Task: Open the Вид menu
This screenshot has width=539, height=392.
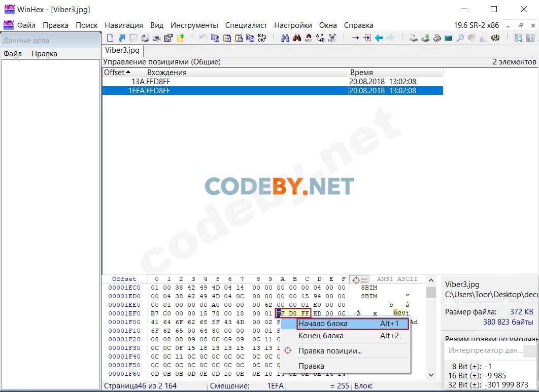Action: tap(157, 25)
